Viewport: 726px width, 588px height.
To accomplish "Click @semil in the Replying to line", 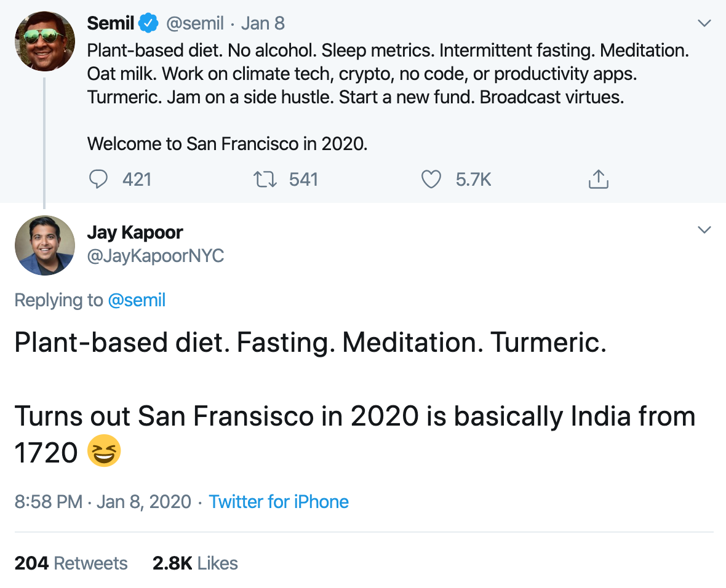I will [x=137, y=300].
